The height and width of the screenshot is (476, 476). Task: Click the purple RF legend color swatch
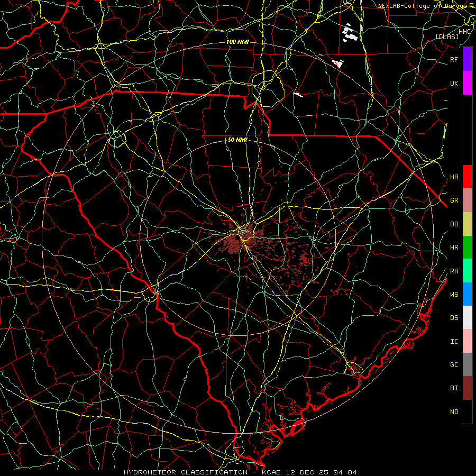coord(467,59)
